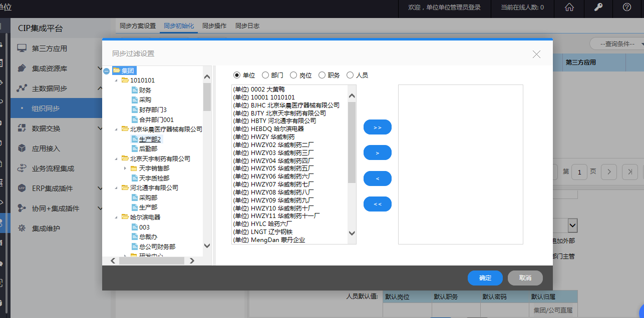Image resolution: width=644 pixels, height=318 pixels.
Task: Open the 第三方应用 module in the sidebar
Action: (48, 48)
